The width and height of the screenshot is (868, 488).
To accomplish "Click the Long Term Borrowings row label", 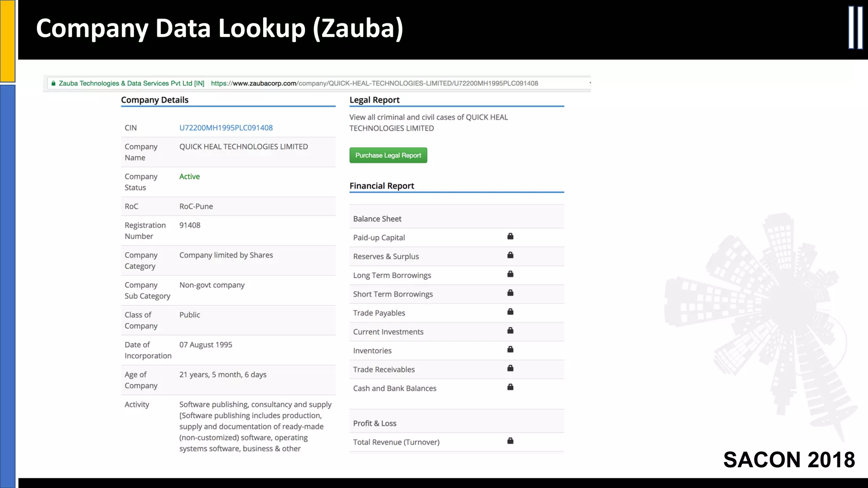I will (x=392, y=275).
